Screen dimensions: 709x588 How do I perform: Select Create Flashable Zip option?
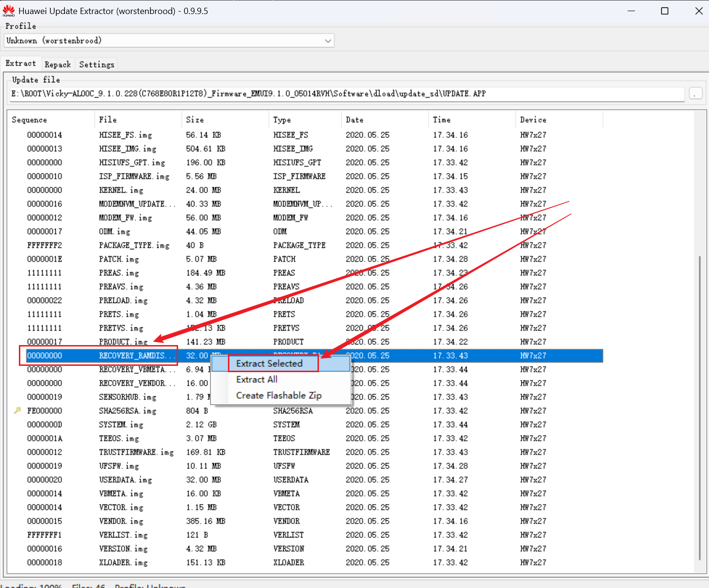[x=279, y=395]
